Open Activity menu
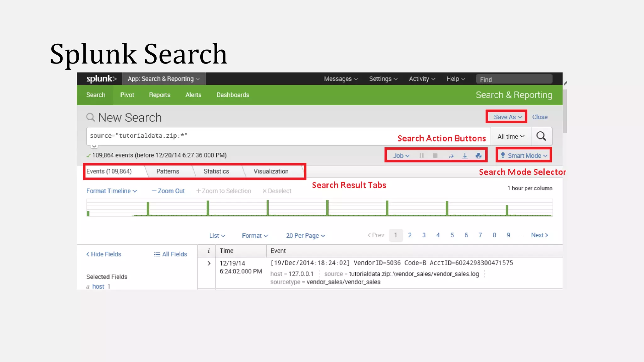Viewport: 644px width, 362px height. click(422, 79)
